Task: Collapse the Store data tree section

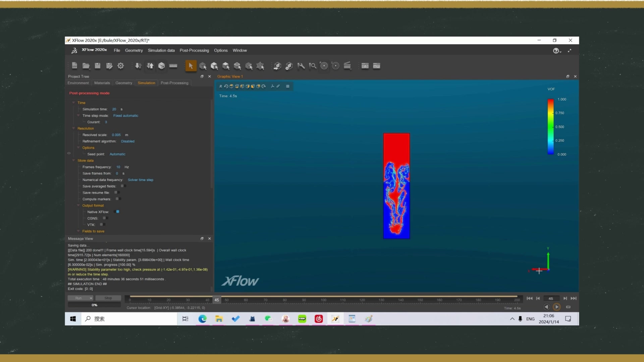Action: tap(73, 161)
